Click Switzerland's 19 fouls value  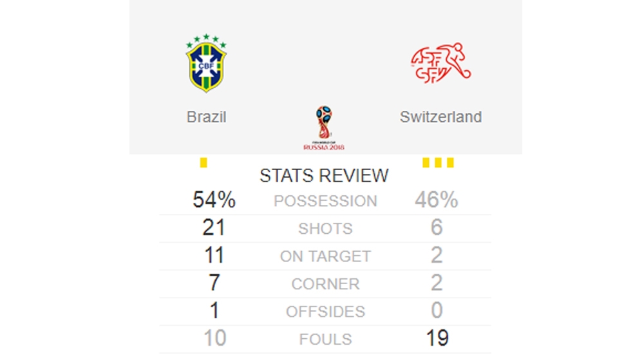click(x=437, y=339)
